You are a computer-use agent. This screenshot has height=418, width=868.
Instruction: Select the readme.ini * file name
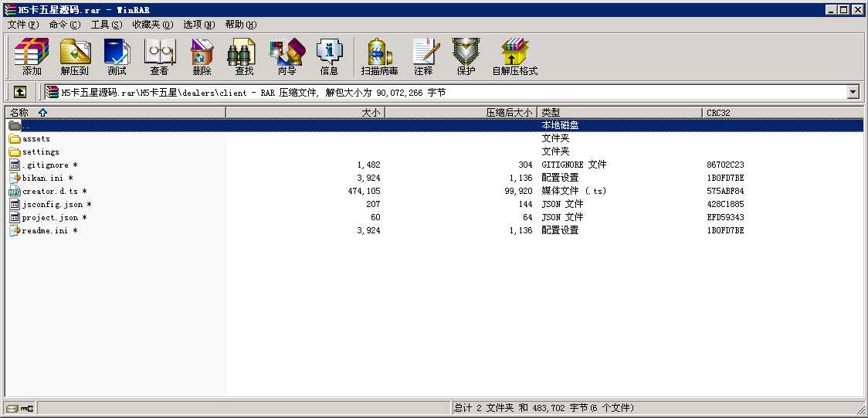[x=50, y=230]
